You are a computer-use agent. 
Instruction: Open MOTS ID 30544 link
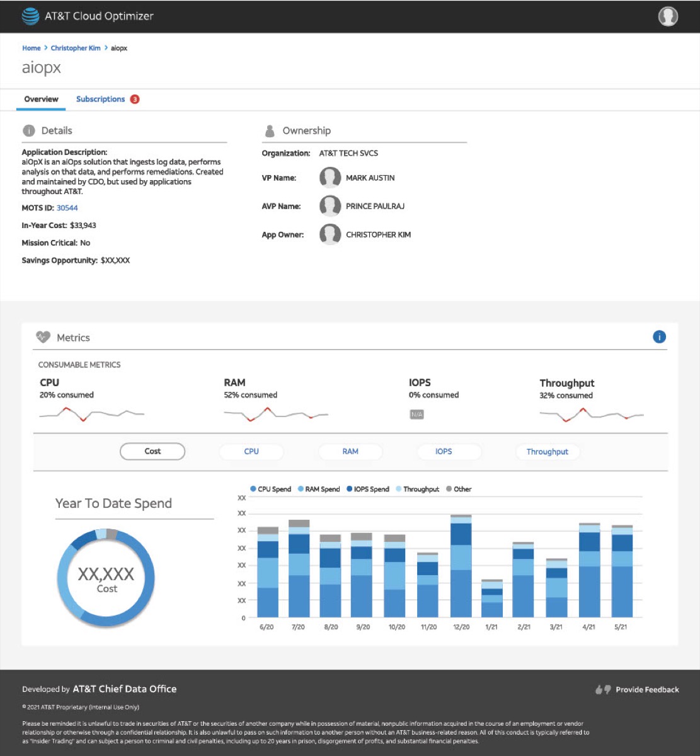click(x=67, y=208)
